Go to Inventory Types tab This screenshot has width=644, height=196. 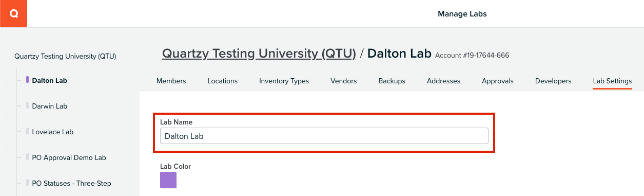point(284,81)
